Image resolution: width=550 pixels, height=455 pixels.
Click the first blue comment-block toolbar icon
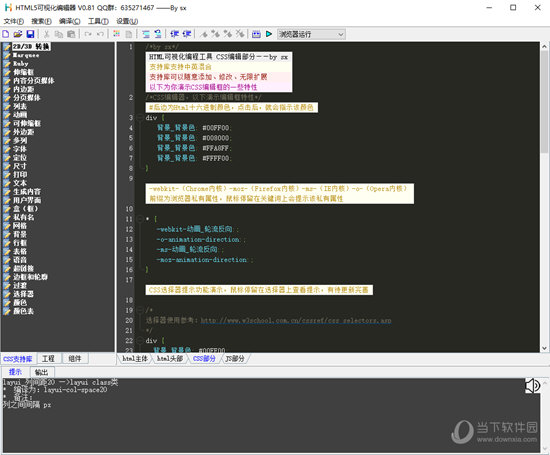(175, 34)
